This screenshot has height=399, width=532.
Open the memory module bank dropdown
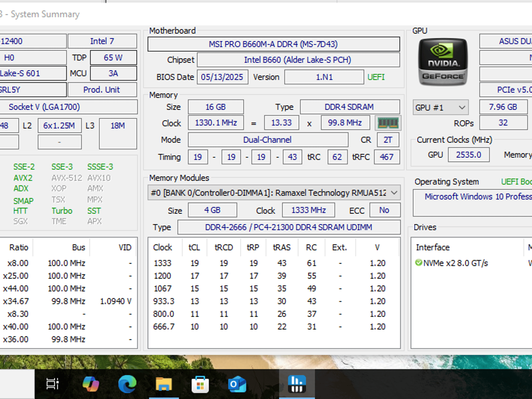point(274,193)
